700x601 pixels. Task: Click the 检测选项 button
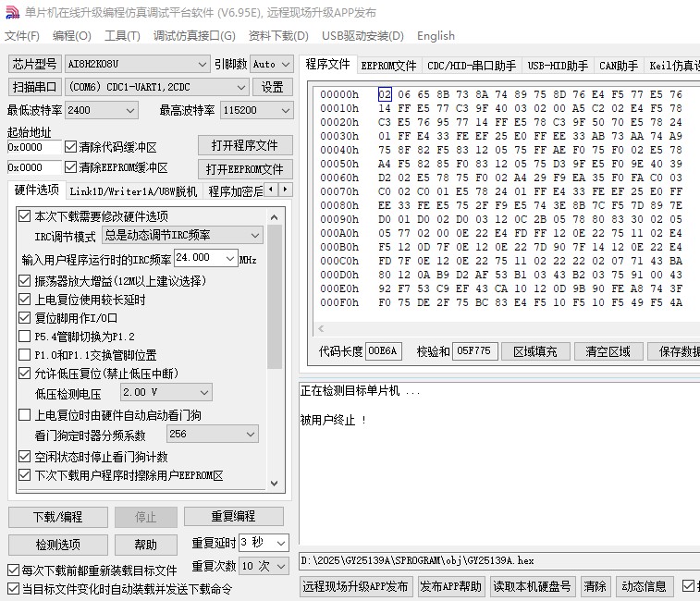tap(58, 545)
